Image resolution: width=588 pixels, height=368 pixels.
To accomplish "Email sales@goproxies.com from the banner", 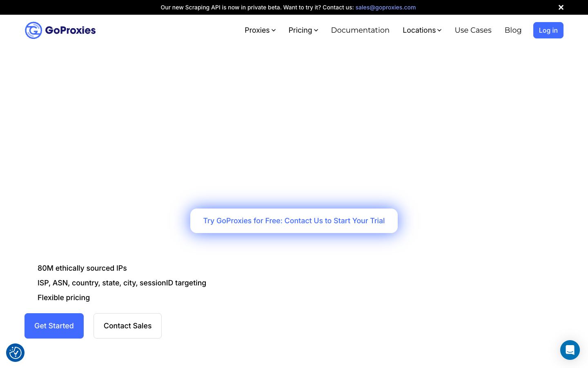I will click(x=385, y=7).
